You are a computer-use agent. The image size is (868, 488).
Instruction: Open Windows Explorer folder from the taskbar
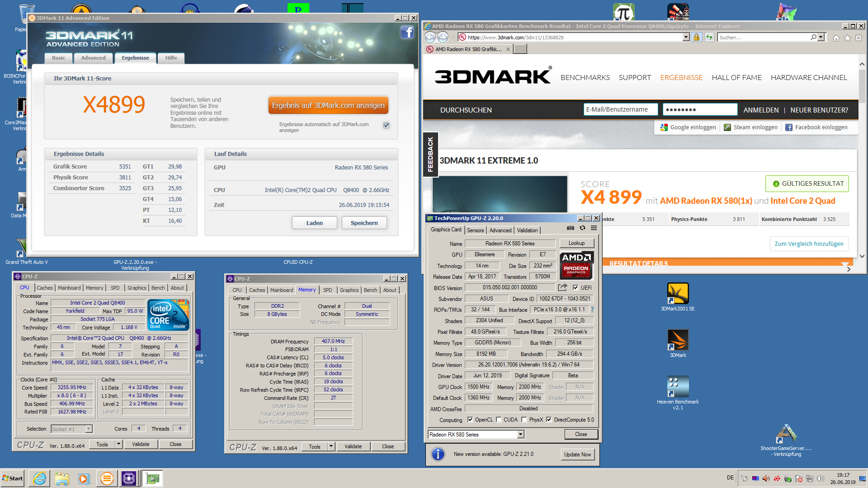click(62, 479)
